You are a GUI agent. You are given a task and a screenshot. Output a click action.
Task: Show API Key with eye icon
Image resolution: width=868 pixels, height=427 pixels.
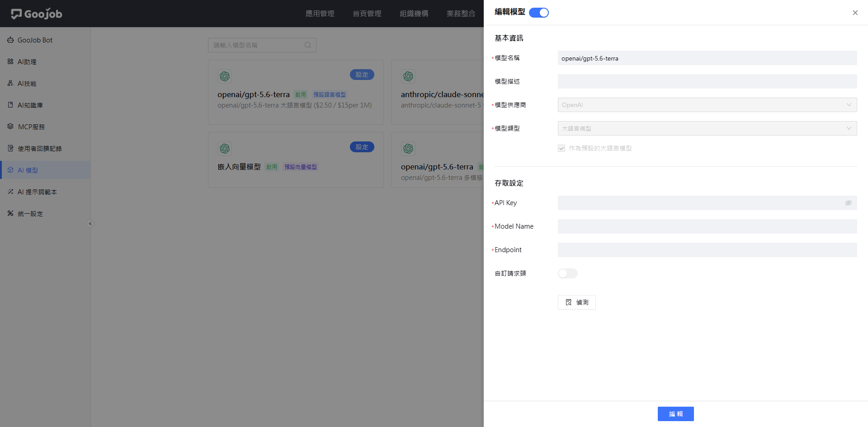pyautogui.click(x=849, y=203)
